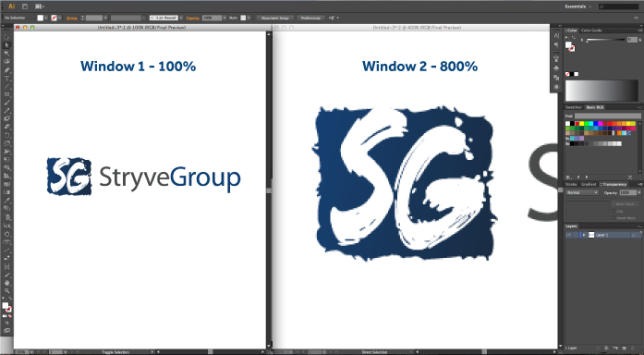The height and width of the screenshot is (355, 644).
Task: Click the Find field in Swatches
Action: pos(607,116)
